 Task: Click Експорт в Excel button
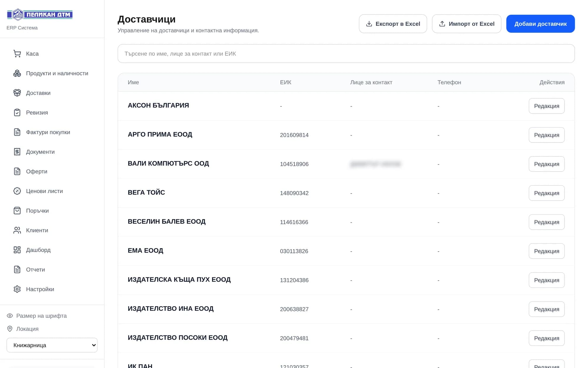tap(393, 24)
